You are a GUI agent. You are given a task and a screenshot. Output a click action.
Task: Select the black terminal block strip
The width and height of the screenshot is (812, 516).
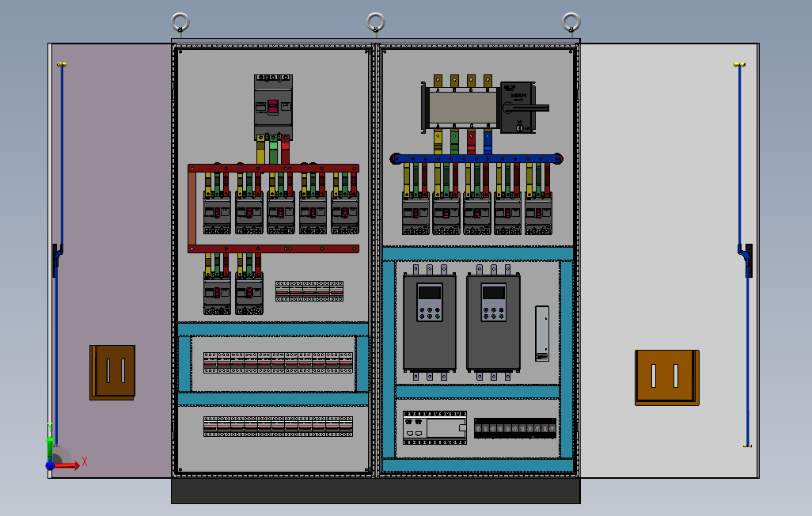[515, 428]
